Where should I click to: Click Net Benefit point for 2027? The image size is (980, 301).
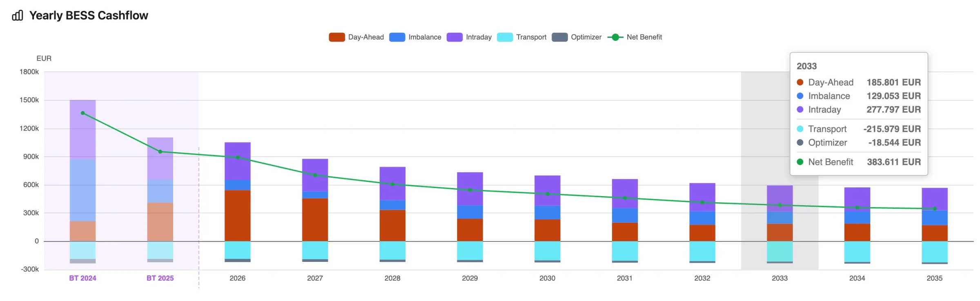[x=315, y=175]
